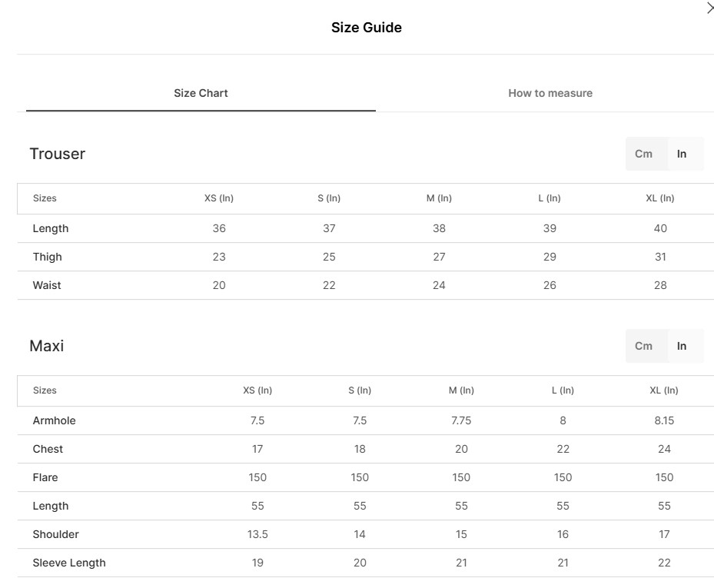Select In units for Trouser table
Viewport: 714px width, 588px height.
pyautogui.click(x=681, y=154)
